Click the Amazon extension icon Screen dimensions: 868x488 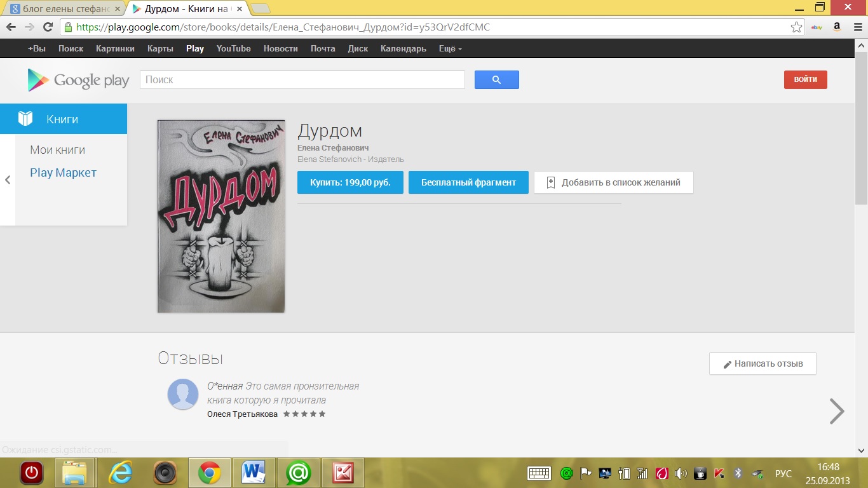837,27
